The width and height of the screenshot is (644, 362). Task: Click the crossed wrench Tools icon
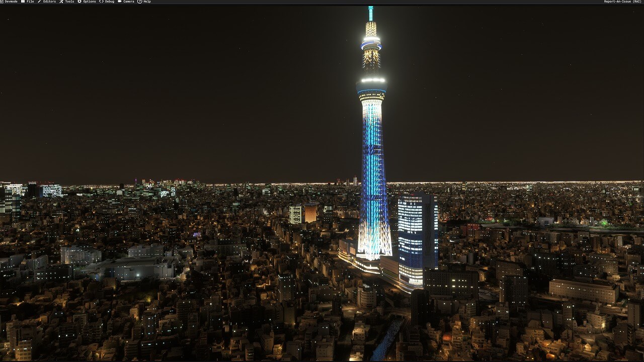point(61,2)
